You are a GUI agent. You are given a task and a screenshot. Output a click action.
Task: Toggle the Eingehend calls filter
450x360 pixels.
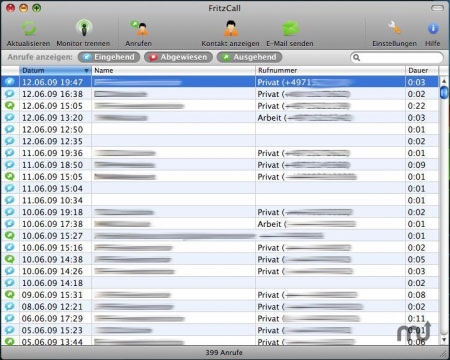[x=109, y=57]
